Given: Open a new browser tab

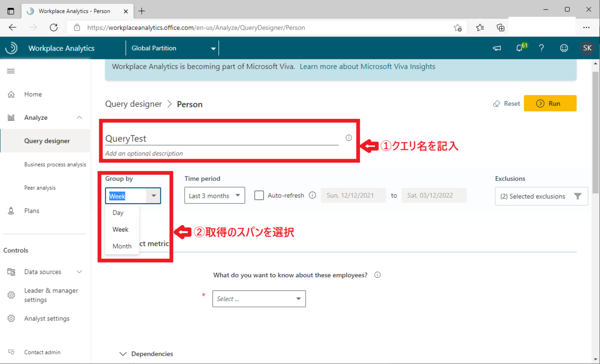Looking at the screenshot, I should [x=142, y=10].
